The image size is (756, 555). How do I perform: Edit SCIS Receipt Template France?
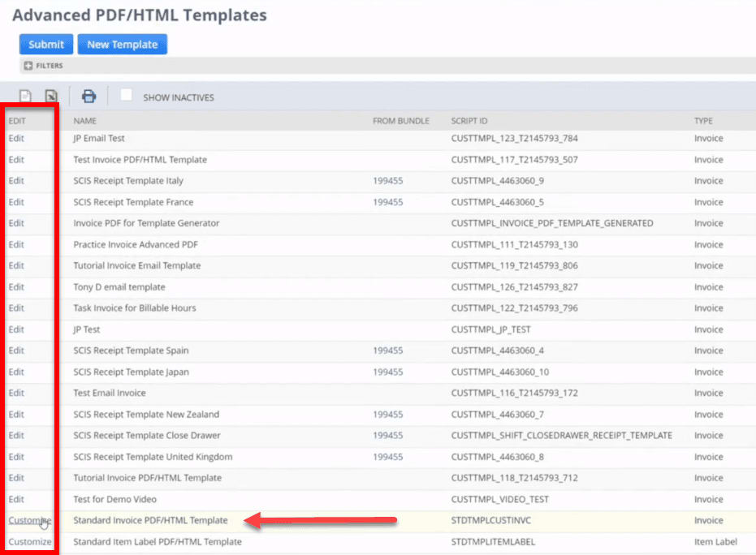coord(16,202)
